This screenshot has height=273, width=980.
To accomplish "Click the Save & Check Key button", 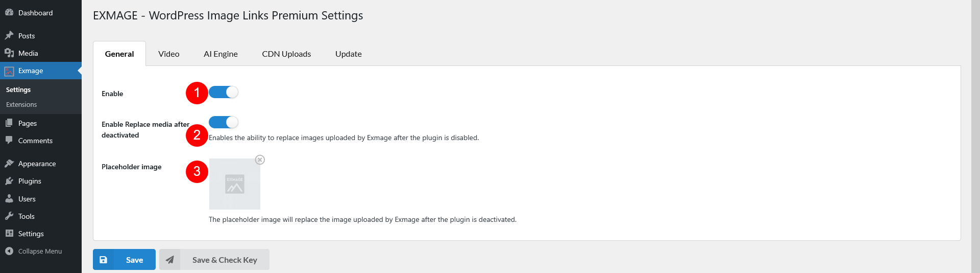I will coord(214,260).
